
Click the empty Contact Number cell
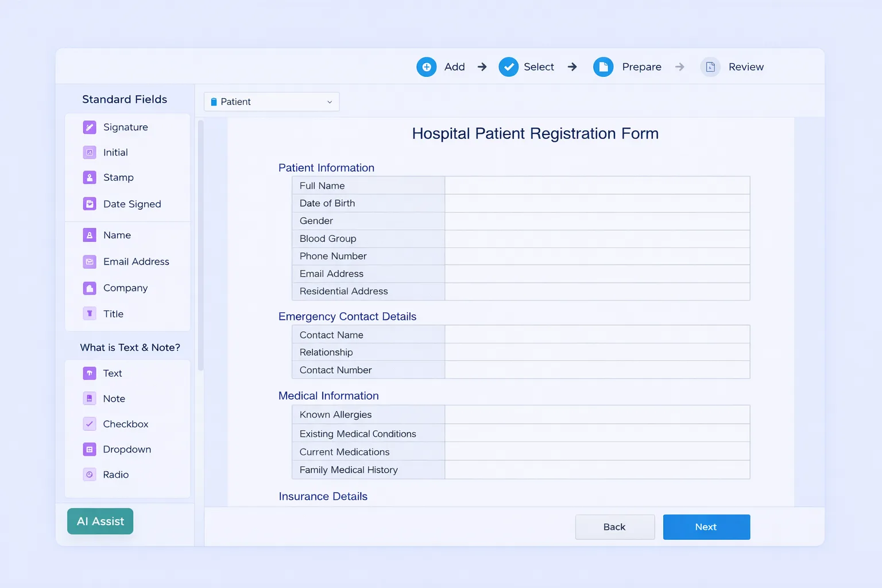click(597, 370)
